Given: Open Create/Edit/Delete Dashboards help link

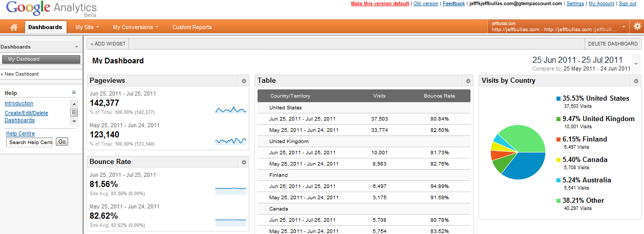Looking at the screenshot, I should 26,116.
